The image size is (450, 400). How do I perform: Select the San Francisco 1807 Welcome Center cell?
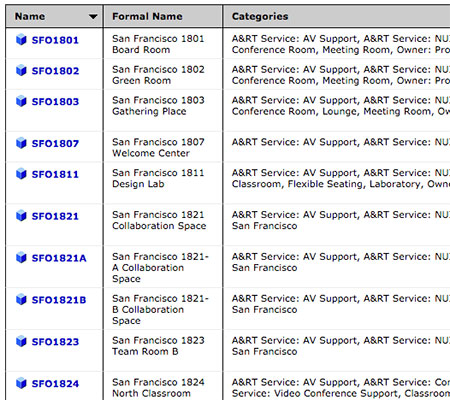pos(163,147)
